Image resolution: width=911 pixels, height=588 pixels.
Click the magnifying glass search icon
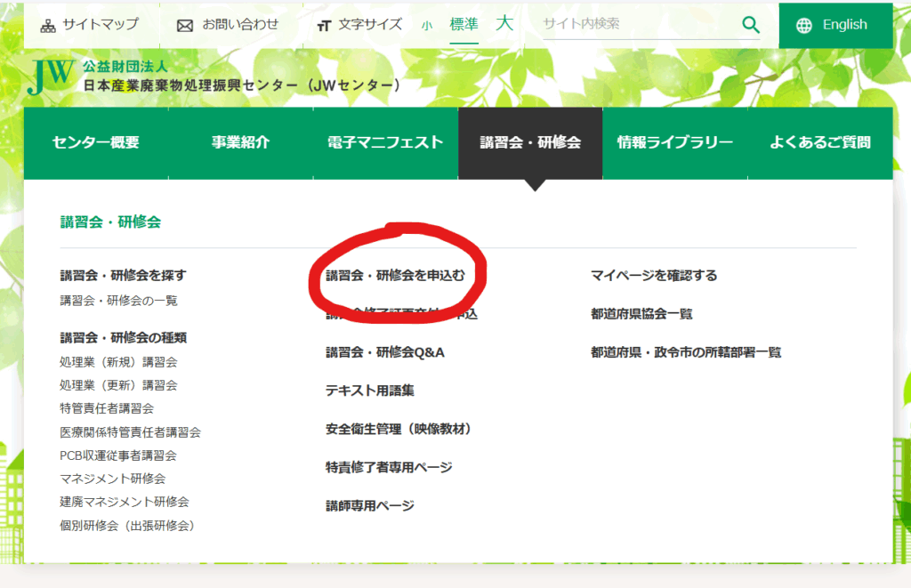tap(751, 25)
